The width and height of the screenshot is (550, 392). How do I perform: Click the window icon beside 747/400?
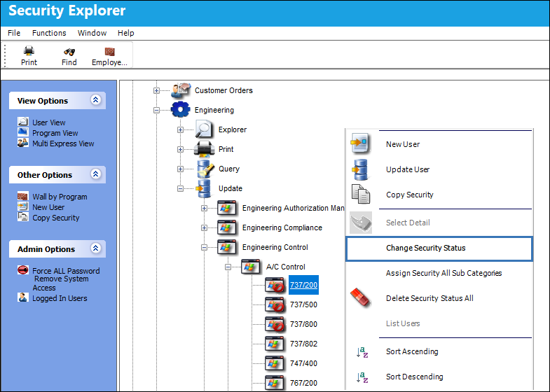coord(274,363)
